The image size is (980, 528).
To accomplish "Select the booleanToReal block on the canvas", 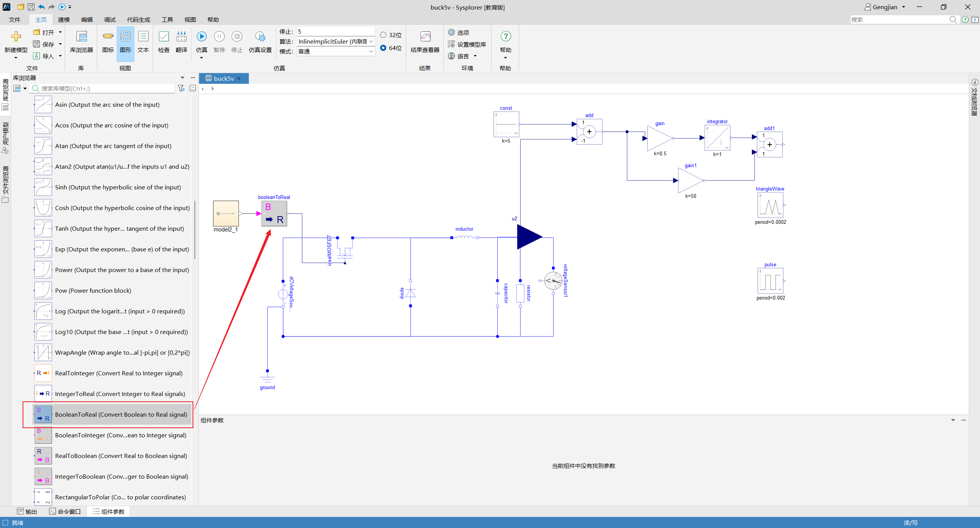I will [274, 213].
